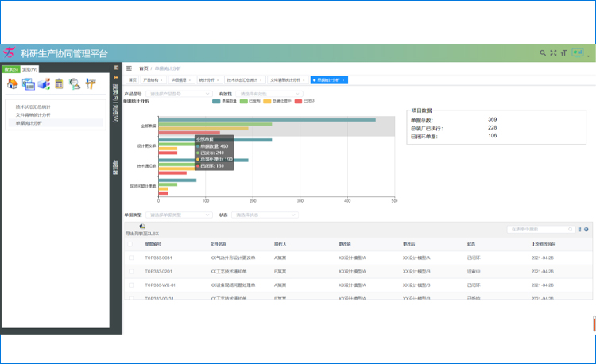Select 文件清单统计分析 in the sidebar tree
This screenshot has height=364, width=596.
pos(33,115)
